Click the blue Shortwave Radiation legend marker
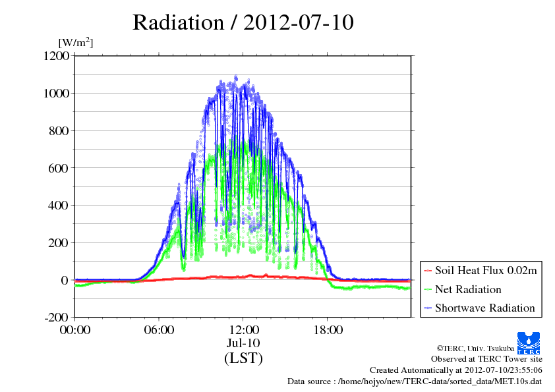The width and height of the screenshot is (555, 392). click(427, 308)
